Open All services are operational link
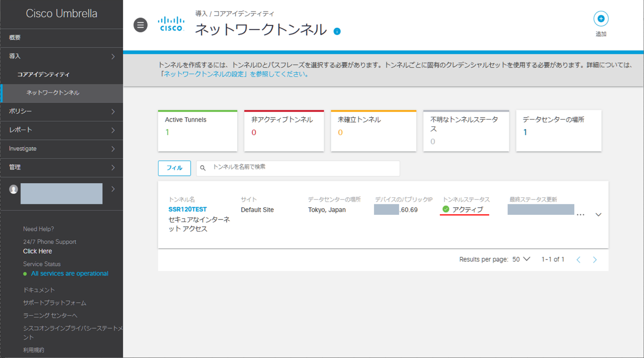The height and width of the screenshot is (358, 644). 70,274
